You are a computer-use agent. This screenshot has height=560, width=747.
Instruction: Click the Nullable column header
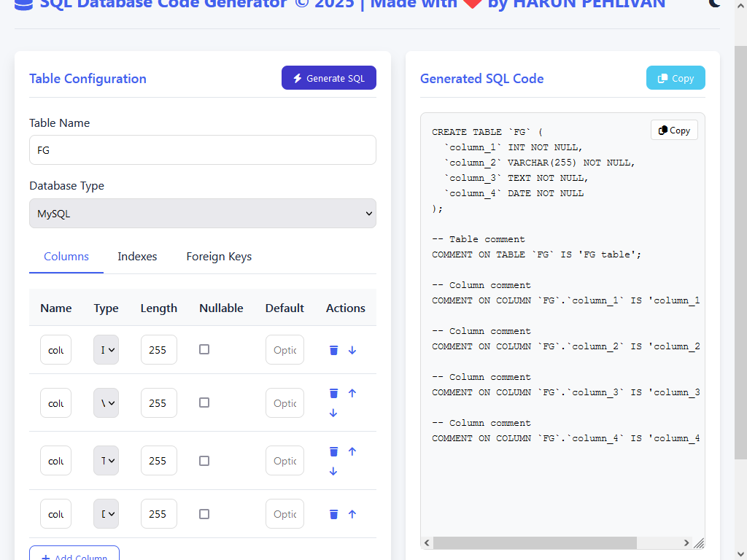[x=221, y=308]
